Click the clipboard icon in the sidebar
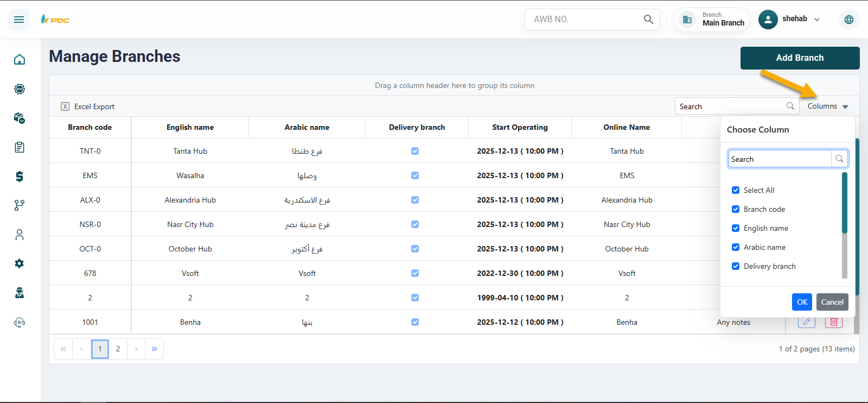The width and height of the screenshot is (868, 403). point(20,147)
